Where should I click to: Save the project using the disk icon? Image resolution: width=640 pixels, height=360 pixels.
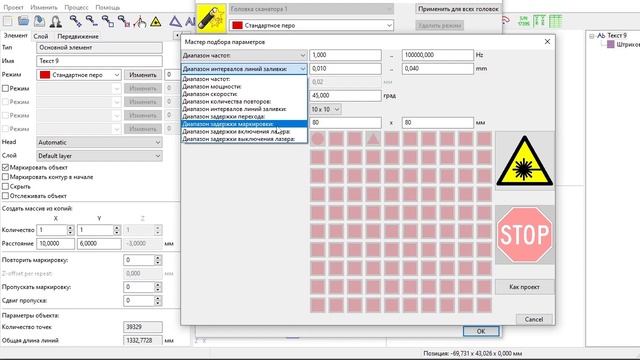click(39, 21)
